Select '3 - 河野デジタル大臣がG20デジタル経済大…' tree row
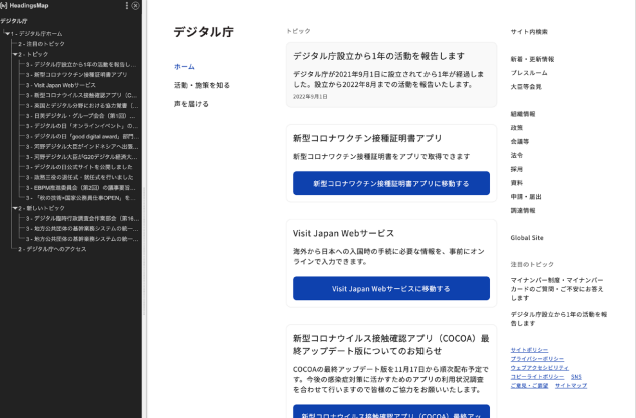The image size is (636, 418). (82, 157)
